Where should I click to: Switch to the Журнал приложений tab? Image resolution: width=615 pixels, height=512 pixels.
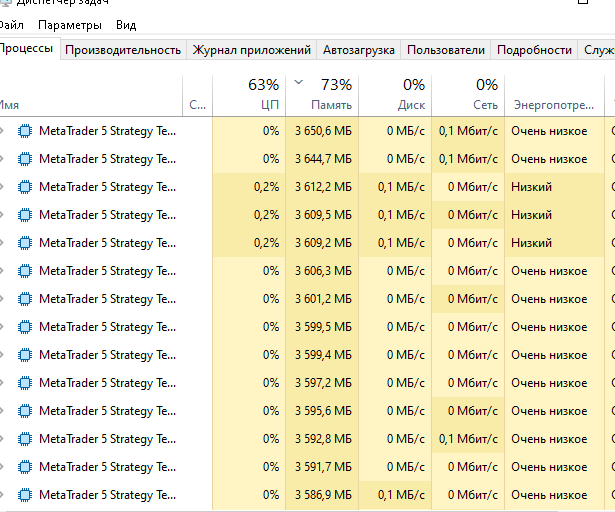[251, 50]
